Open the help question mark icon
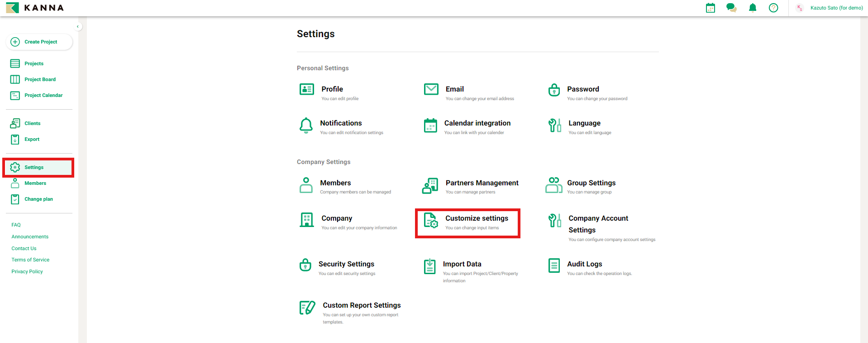Image resolution: width=868 pixels, height=343 pixels. click(x=773, y=8)
